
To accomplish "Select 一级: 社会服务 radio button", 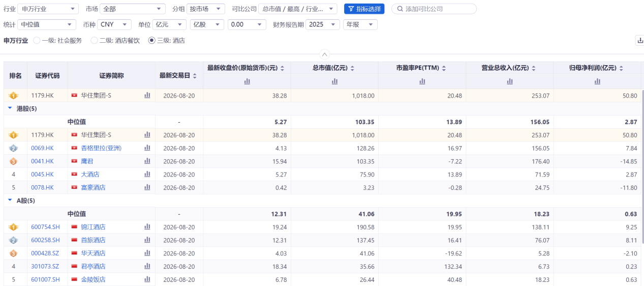I will tap(37, 41).
